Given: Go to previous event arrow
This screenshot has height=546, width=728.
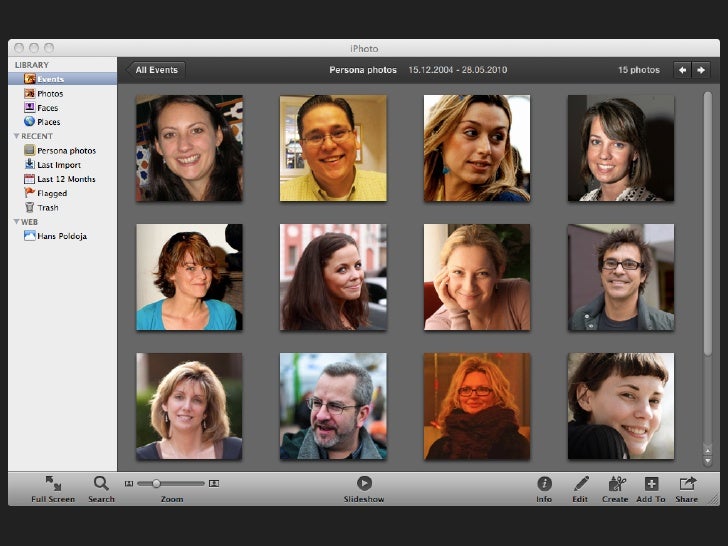Looking at the screenshot, I should pyautogui.click(x=682, y=70).
